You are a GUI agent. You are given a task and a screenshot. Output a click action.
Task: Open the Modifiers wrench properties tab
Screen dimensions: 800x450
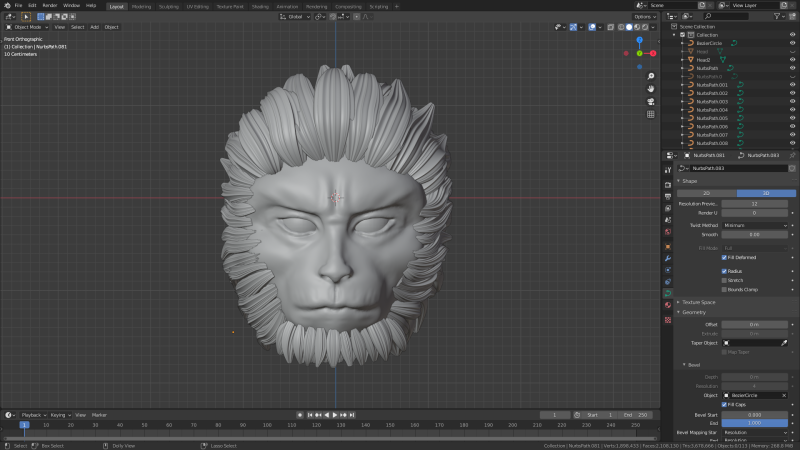coord(668,258)
